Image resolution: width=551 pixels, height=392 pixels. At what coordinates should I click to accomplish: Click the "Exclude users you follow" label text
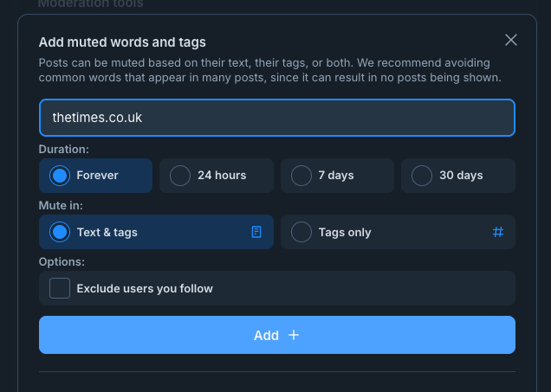point(145,288)
